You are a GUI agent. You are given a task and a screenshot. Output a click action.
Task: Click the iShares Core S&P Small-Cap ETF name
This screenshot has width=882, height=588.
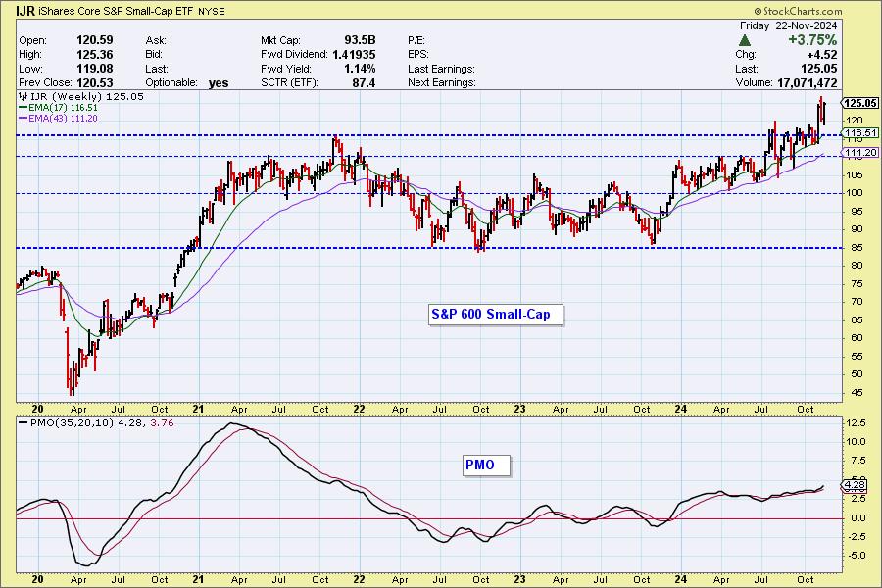[x=117, y=11]
